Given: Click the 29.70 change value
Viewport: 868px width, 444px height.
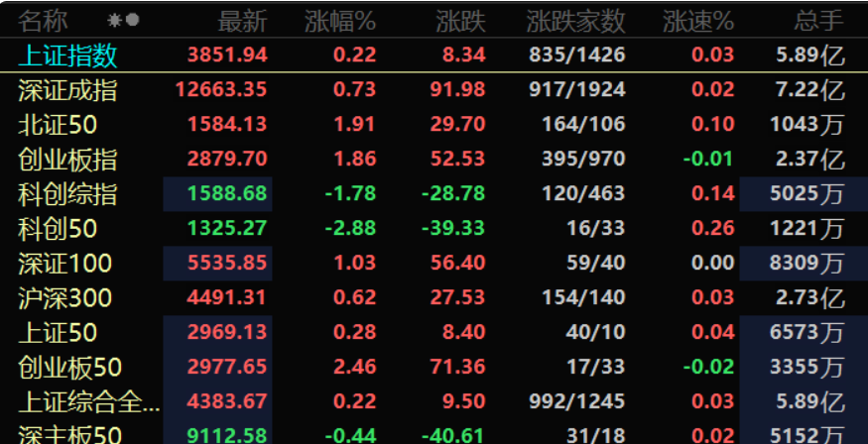Looking at the screenshot, I should [x=458, y=124].
